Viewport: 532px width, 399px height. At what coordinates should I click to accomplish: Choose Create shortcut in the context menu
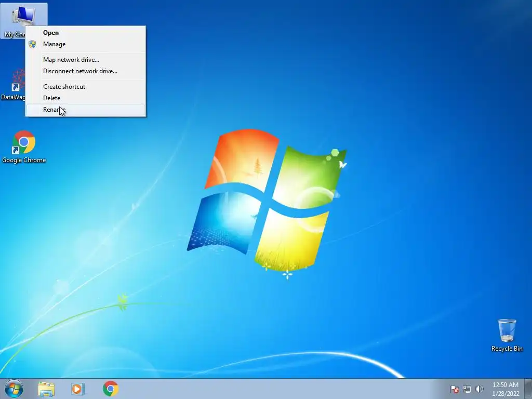click(86, 87)
